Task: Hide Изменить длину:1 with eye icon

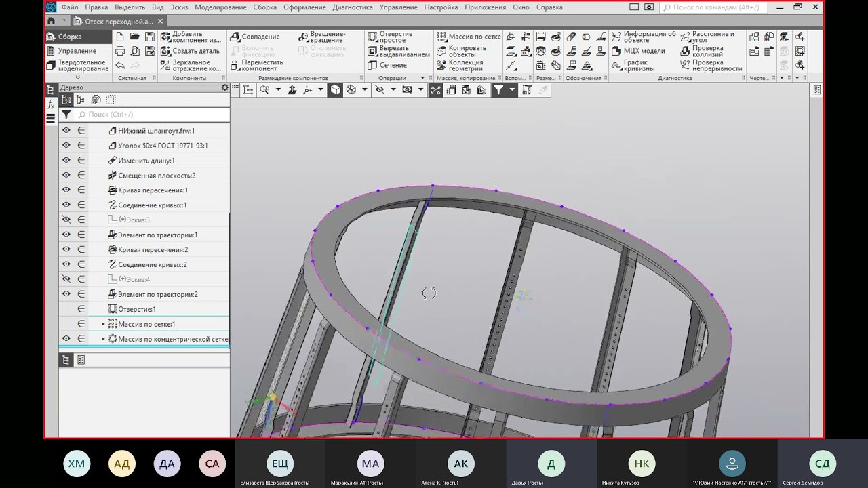Action: pyautogui.click(x=66, y=161)
